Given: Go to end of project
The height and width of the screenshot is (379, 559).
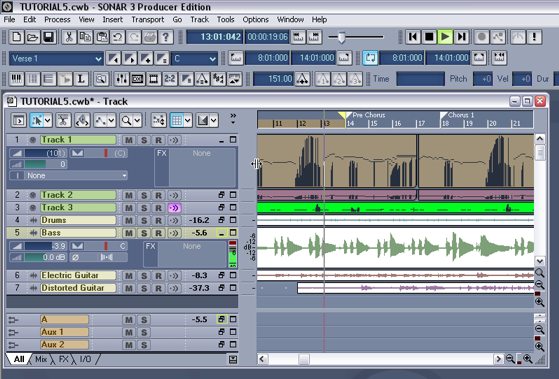Looking at the screenshot, I should (x=461, y=37).
